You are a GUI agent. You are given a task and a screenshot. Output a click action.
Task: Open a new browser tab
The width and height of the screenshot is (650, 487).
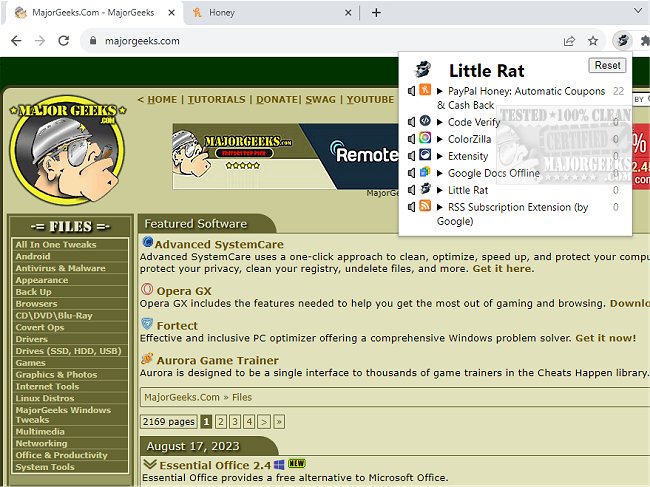(376, 12)
